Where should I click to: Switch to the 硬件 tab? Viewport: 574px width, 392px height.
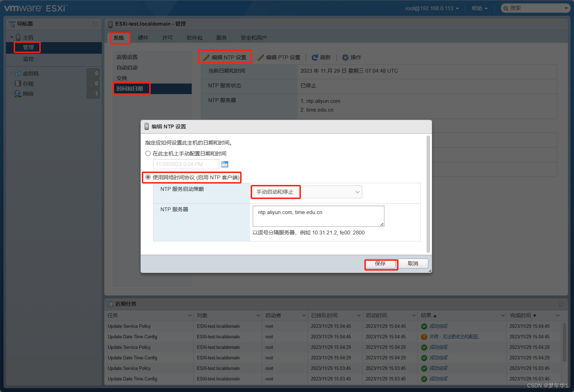click(x=143, y=38)
